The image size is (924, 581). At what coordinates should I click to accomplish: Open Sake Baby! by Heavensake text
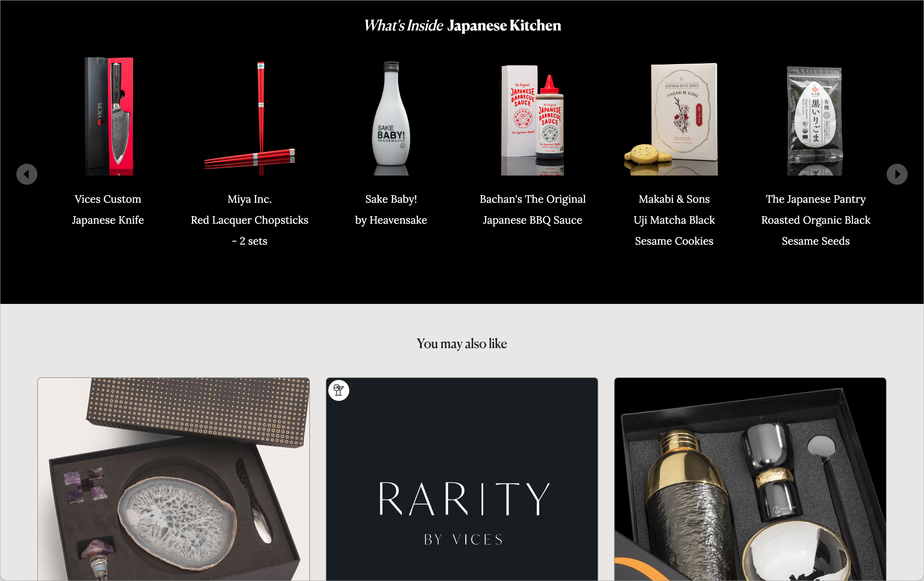(x=391, y=209)
